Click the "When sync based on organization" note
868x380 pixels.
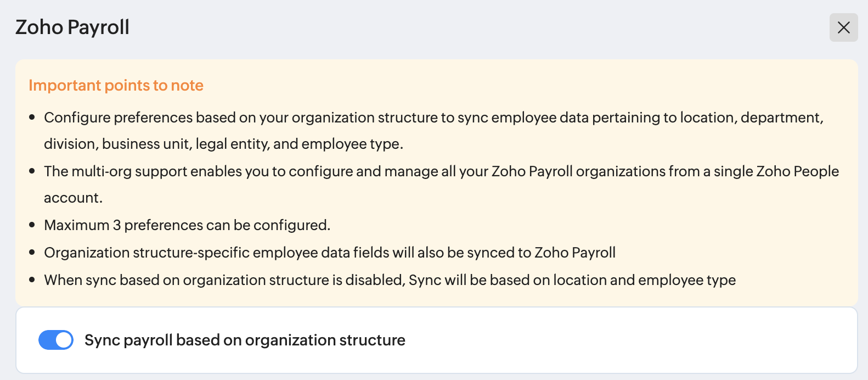[390, 280]
